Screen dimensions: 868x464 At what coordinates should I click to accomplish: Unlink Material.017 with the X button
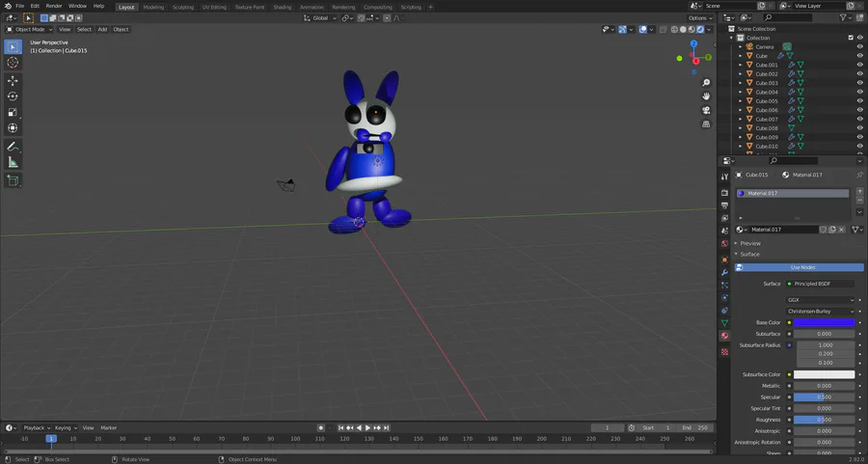[842, 230]
